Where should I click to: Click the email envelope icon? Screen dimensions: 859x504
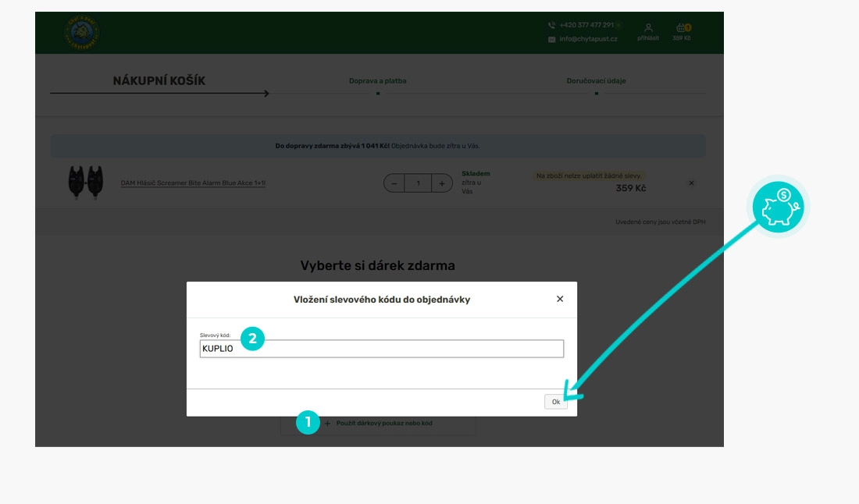pyautogui.click(x=552, y=39)
